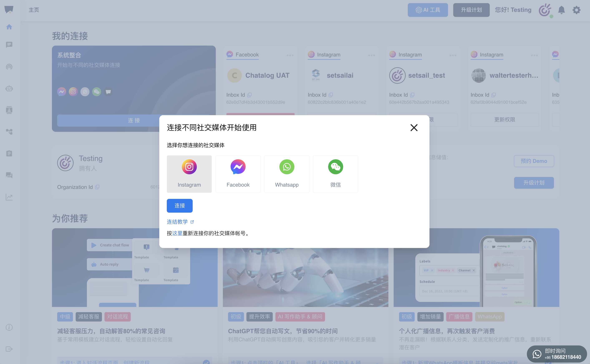Choose the 微信 WeChat option in the dialog

[x=335, y=174]
